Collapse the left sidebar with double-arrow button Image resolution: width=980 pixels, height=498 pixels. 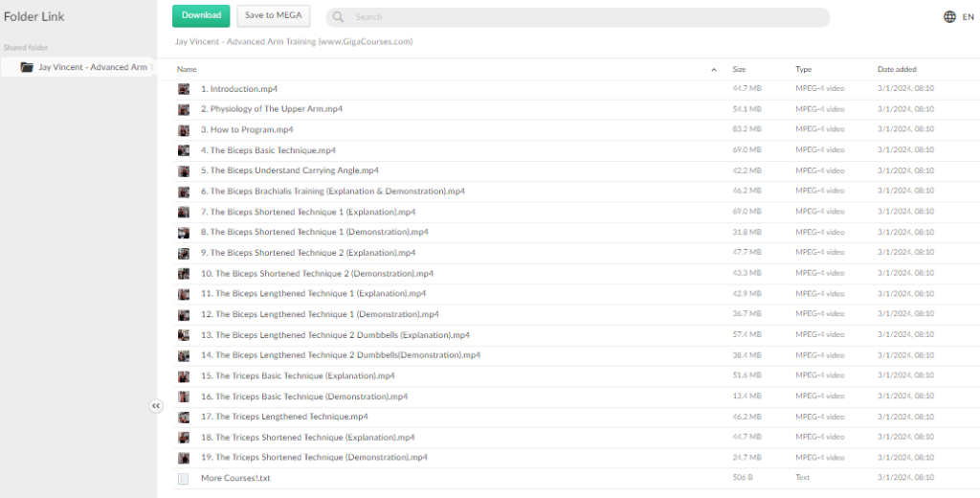(x=156, y=406)
